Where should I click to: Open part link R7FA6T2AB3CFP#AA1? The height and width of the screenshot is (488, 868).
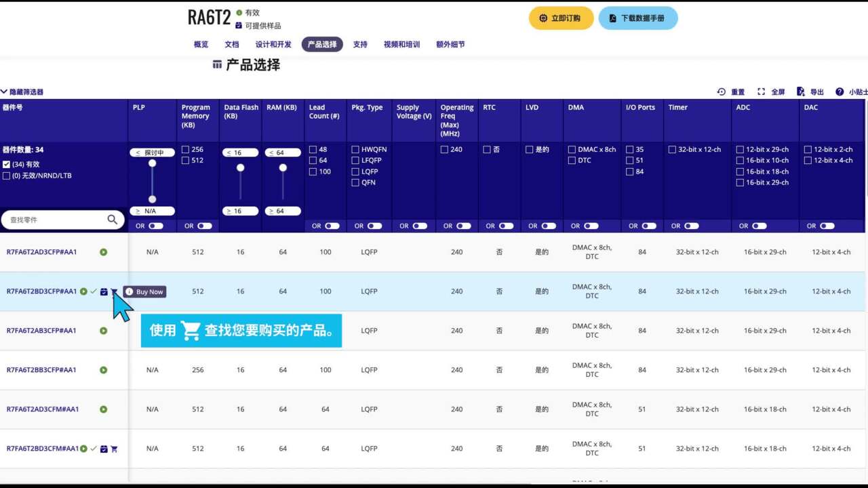click(x=41, y=331)
